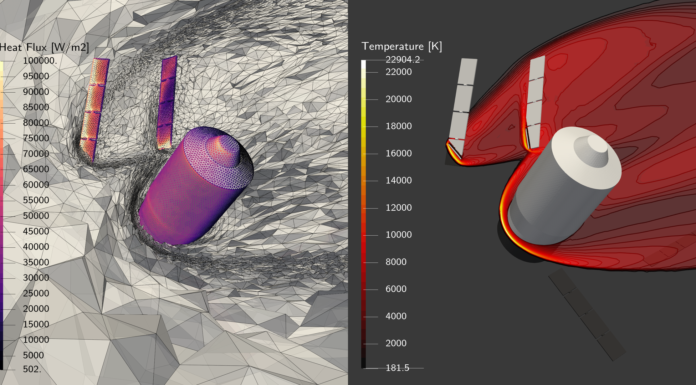
Task: Select the 90000 heat flux label
Action: [36, 91]
